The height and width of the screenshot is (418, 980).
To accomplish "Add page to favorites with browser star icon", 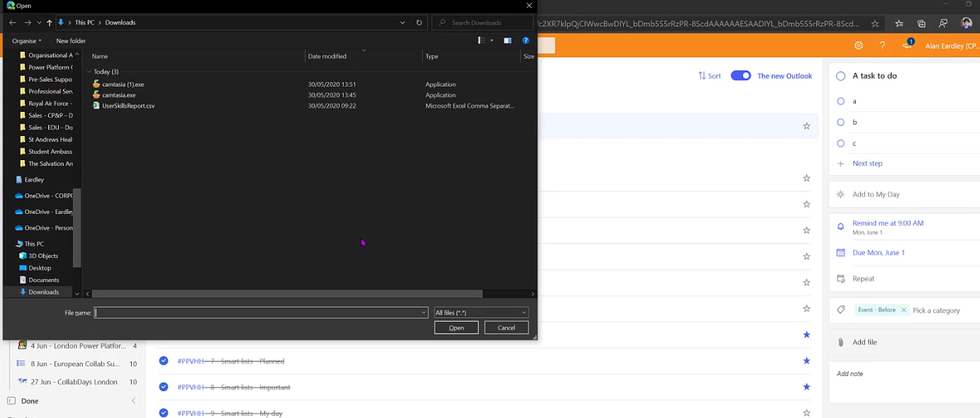I will [x=875, y=23].
